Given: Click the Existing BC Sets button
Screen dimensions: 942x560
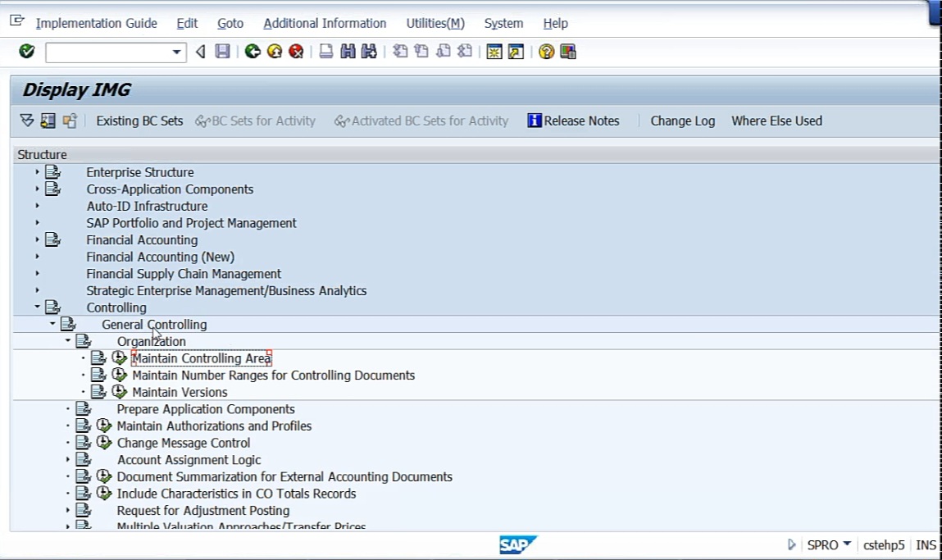Looking at the screenshot, I should (139, 121).
